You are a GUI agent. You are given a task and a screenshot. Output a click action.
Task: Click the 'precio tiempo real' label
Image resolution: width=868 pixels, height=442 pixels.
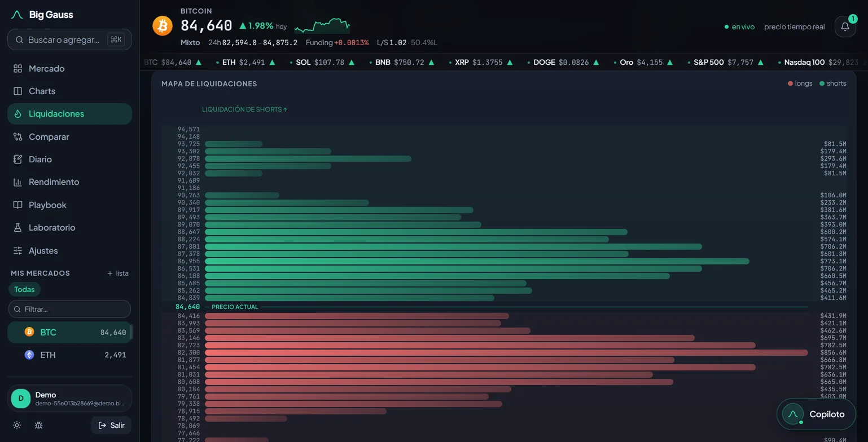[794, 26]
